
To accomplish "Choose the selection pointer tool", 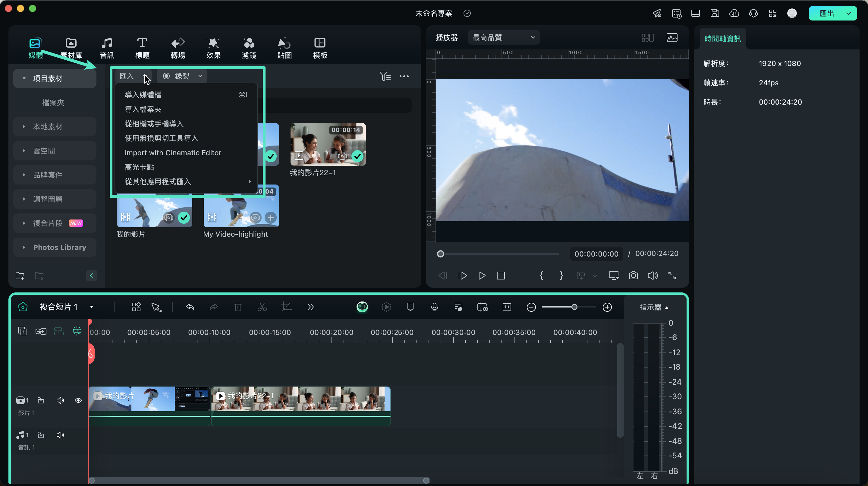I will click(156, 307).
